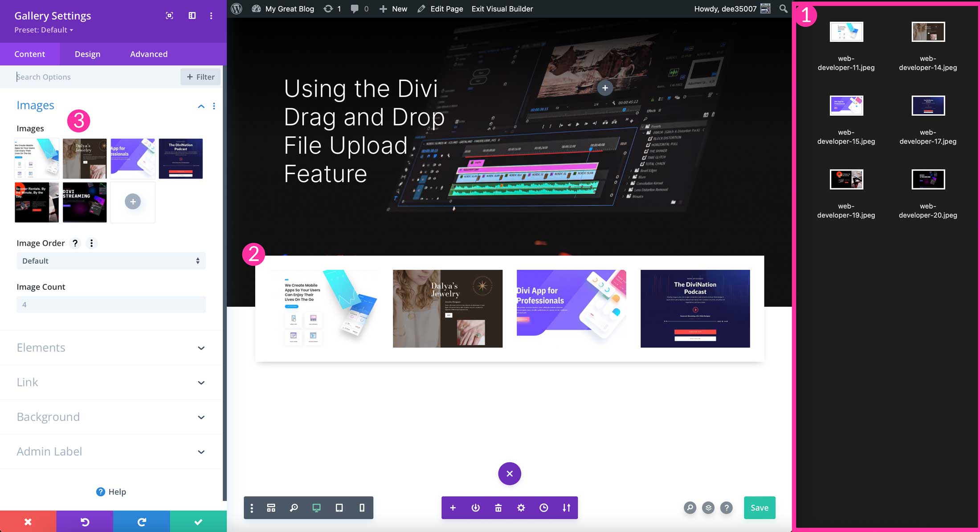
Task: Open the layers panel icon
Action: coord(708,508)
